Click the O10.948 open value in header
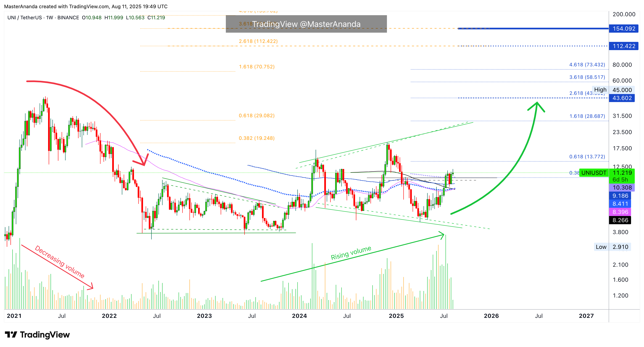This screenshot has width=644, height=347. pyautogui.click(x=92, y=17)
